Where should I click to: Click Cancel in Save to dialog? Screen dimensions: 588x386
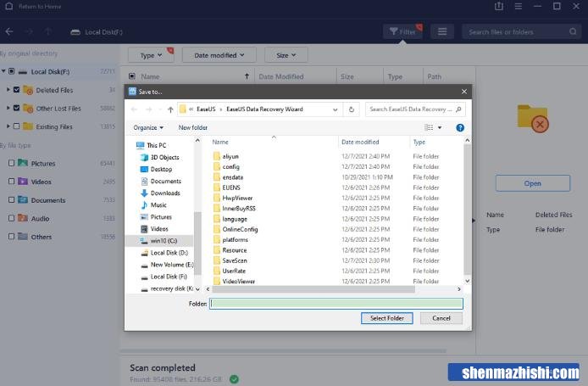point(441,318)
